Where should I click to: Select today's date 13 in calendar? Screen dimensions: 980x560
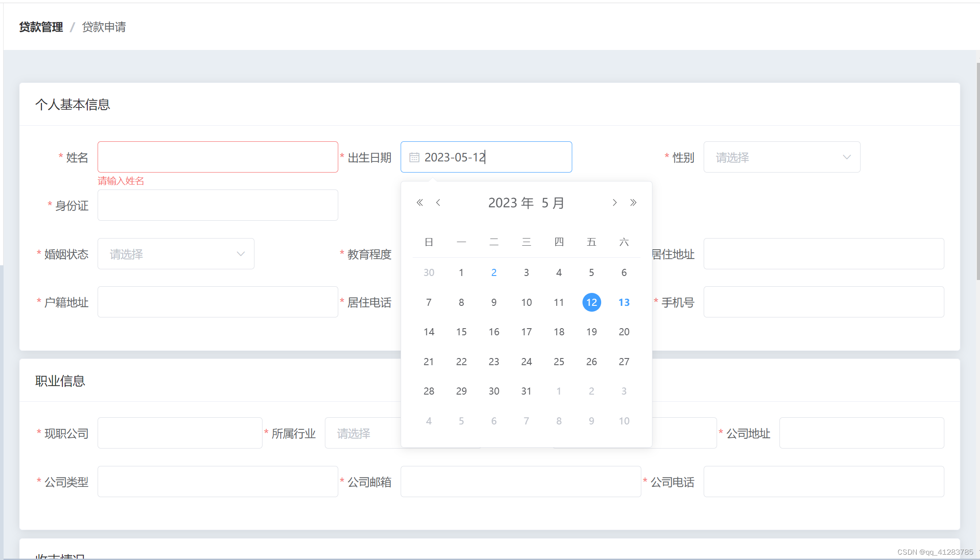click(624, 302)
